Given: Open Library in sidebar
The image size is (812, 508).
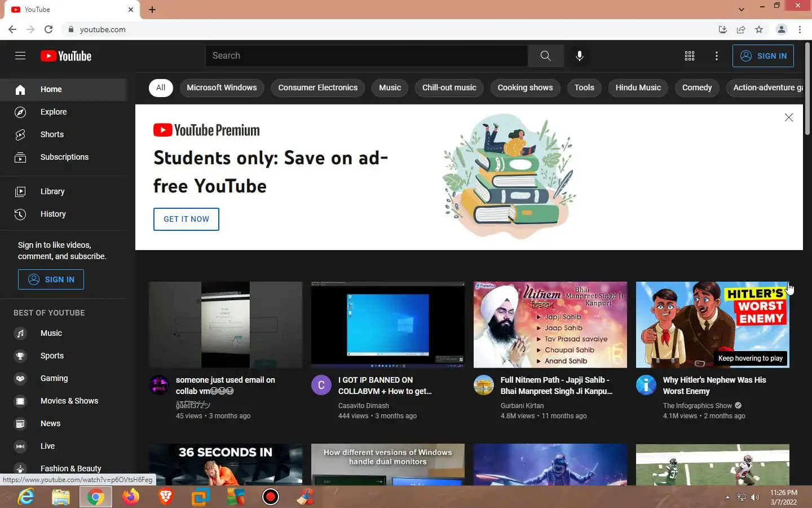Looking at the screenshot, I should pos(63,191).
